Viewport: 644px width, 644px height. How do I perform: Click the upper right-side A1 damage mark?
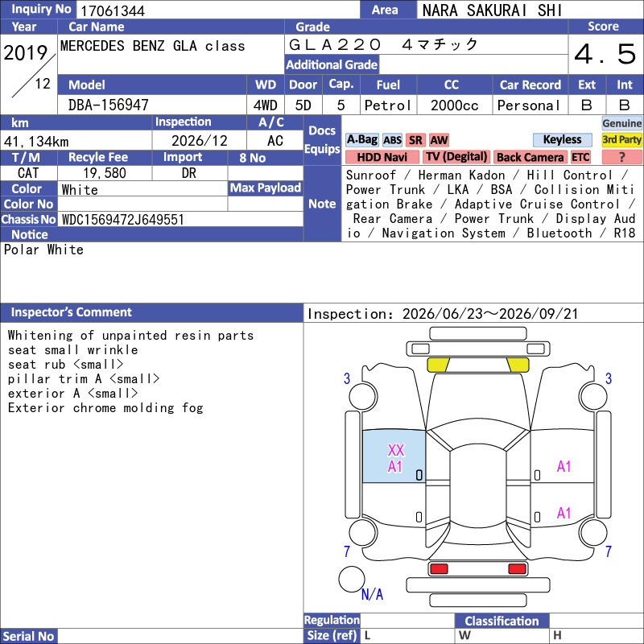564,466
